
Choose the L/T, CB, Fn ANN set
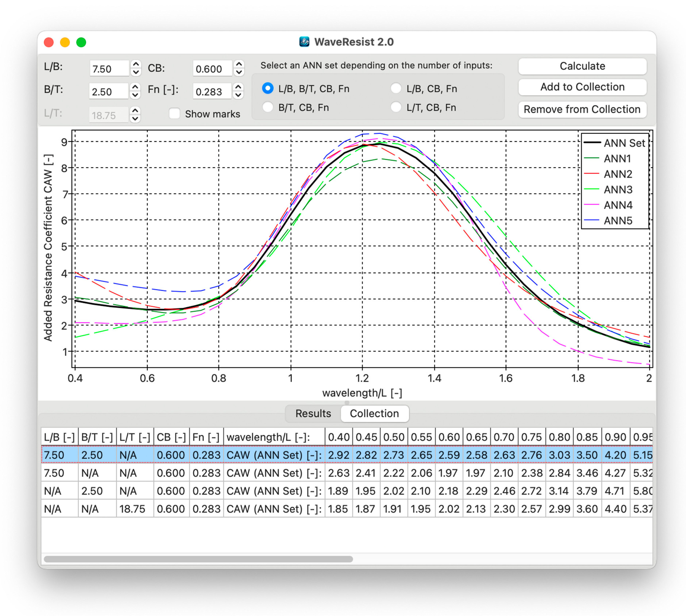(x=396, y=107)
